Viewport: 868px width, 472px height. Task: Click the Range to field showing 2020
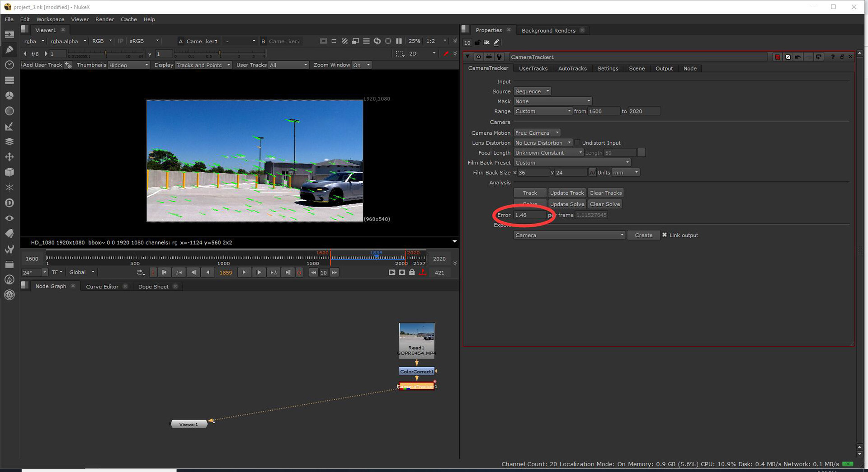[x=644, y=111]
